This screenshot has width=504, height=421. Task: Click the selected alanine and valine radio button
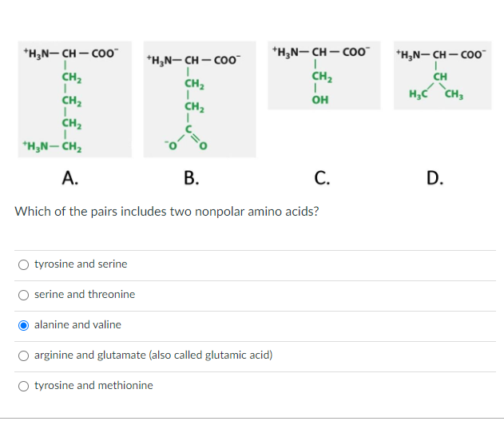(23, 326)
